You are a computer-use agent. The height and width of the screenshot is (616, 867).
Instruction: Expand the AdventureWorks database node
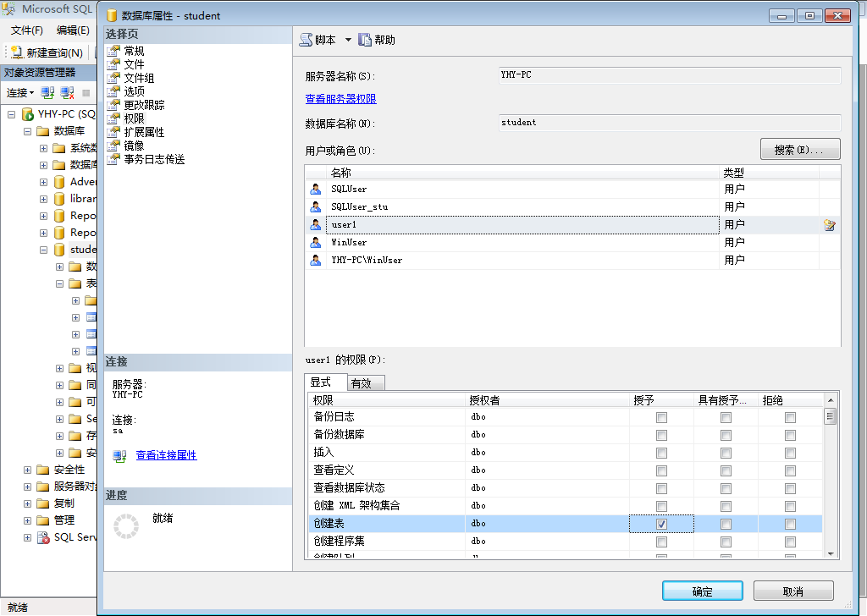point(43,182)
